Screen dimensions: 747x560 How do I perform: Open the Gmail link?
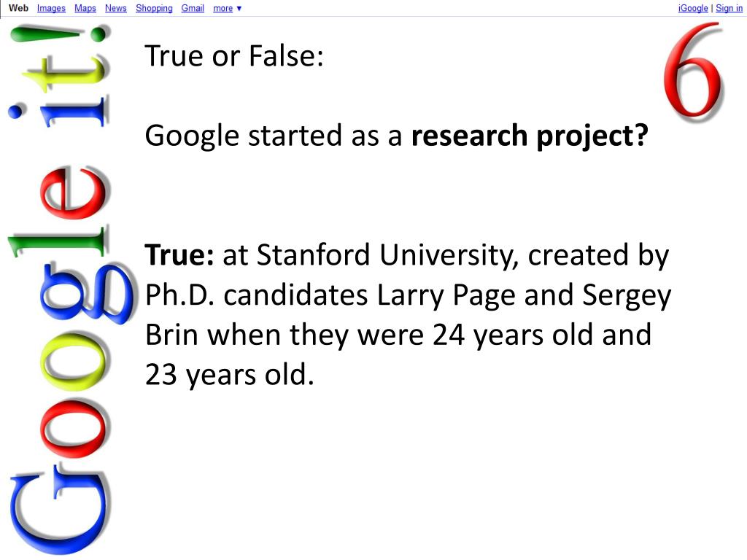point(193,8)
